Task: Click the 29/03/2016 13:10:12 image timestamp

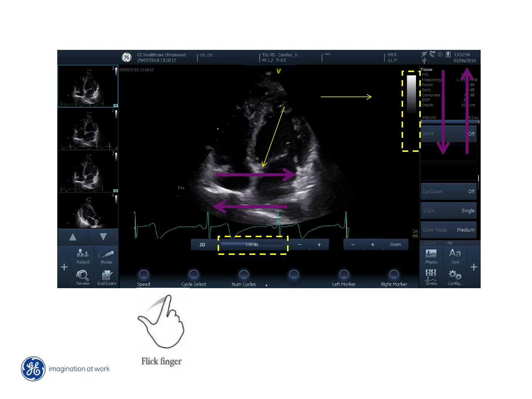Action: [136, 70]
